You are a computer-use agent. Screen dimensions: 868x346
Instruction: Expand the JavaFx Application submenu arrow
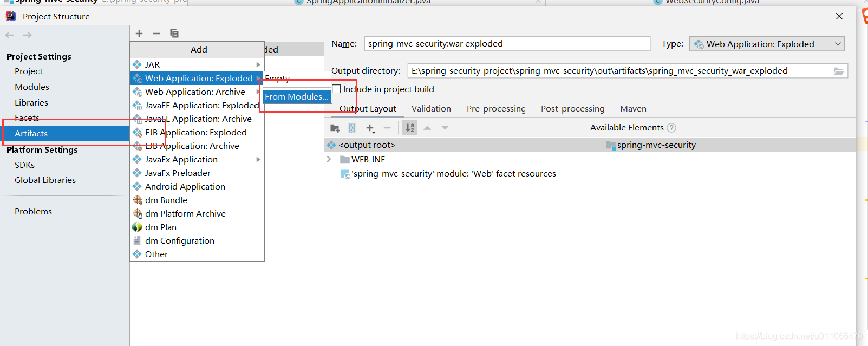[258, 159]
